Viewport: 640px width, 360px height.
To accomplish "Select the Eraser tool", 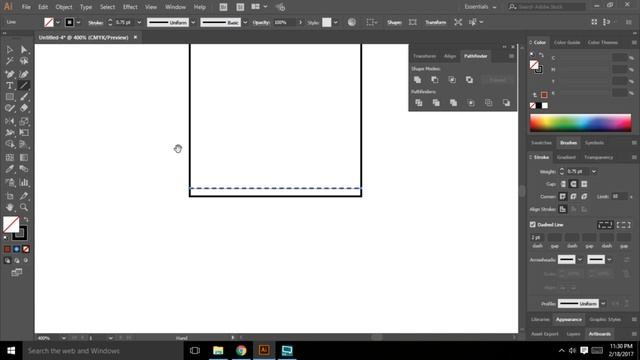I will tap(24, 109).
